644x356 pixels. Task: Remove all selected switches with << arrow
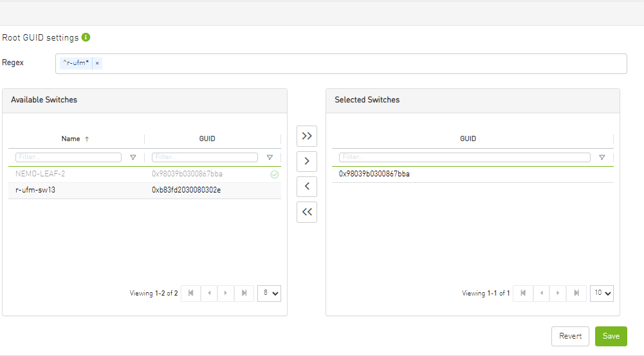[307, 212]
